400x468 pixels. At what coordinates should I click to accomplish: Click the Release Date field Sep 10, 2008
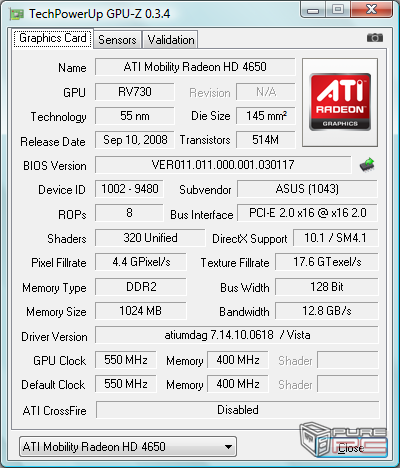(135, 140)
